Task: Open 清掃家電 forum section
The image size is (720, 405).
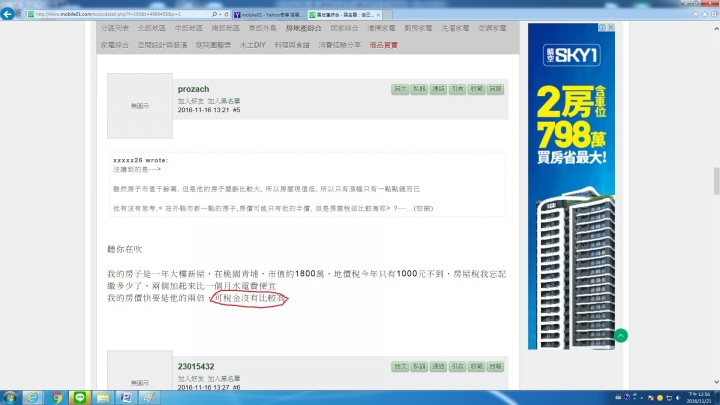Action: [381, 28]
